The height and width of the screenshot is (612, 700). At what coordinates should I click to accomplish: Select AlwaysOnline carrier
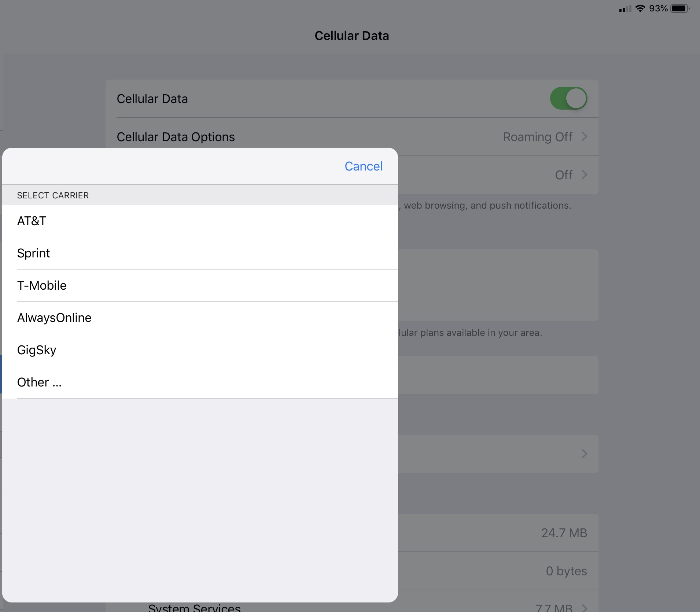200,318
